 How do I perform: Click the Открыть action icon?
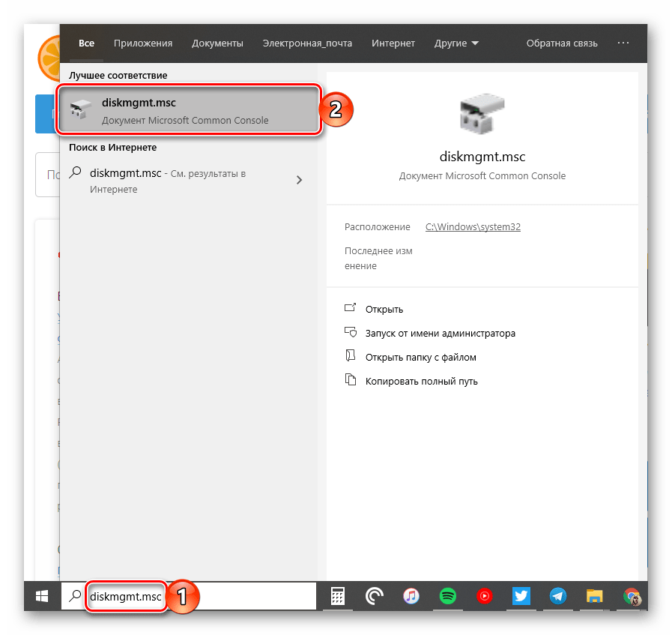(350, 307)
